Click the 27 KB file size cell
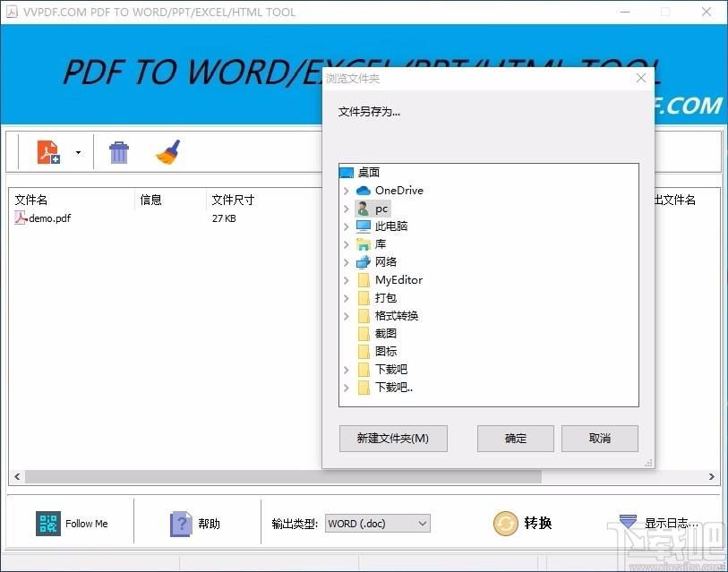Screen dimensions: 728x572 coord(224,218)
